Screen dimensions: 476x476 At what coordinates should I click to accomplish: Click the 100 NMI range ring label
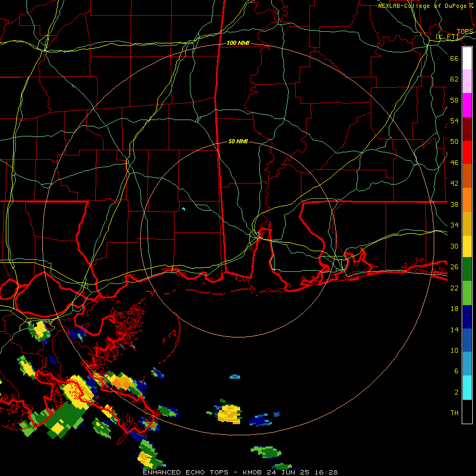238,43
